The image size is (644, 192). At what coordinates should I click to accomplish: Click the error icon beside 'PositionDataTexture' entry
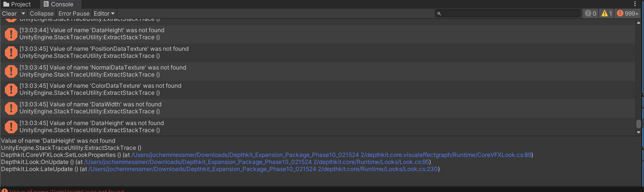point(11,52)
